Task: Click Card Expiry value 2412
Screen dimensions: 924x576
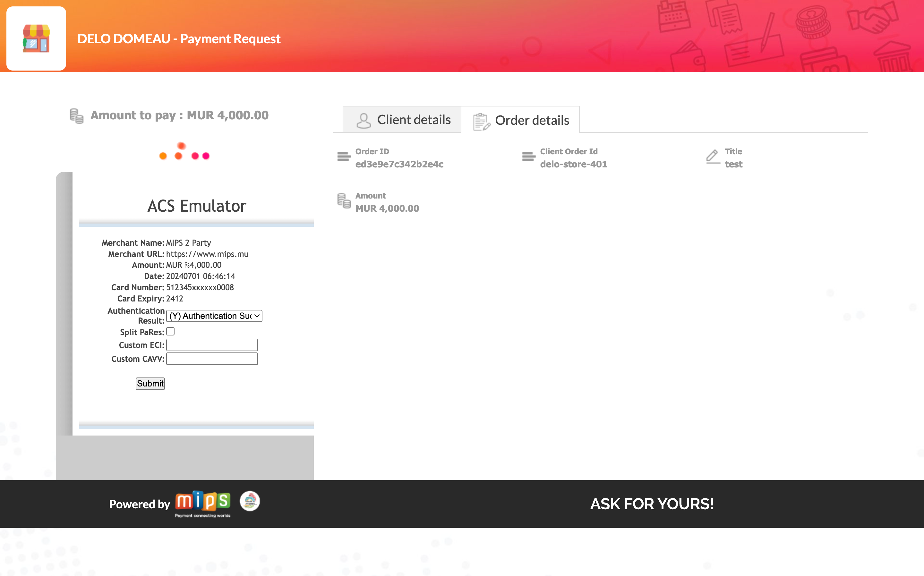Action: [x=175, y=299]
